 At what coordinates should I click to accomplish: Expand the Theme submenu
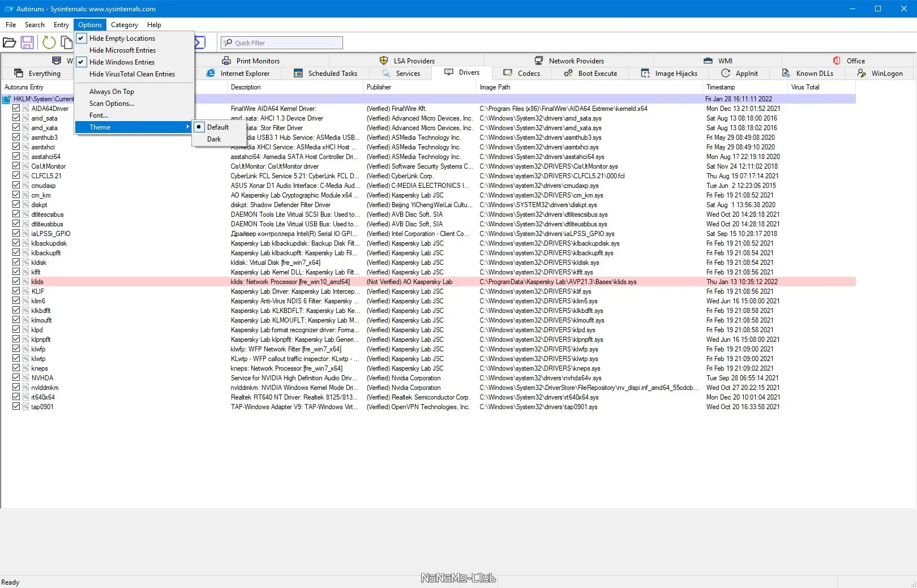click(x=134, y=127)
